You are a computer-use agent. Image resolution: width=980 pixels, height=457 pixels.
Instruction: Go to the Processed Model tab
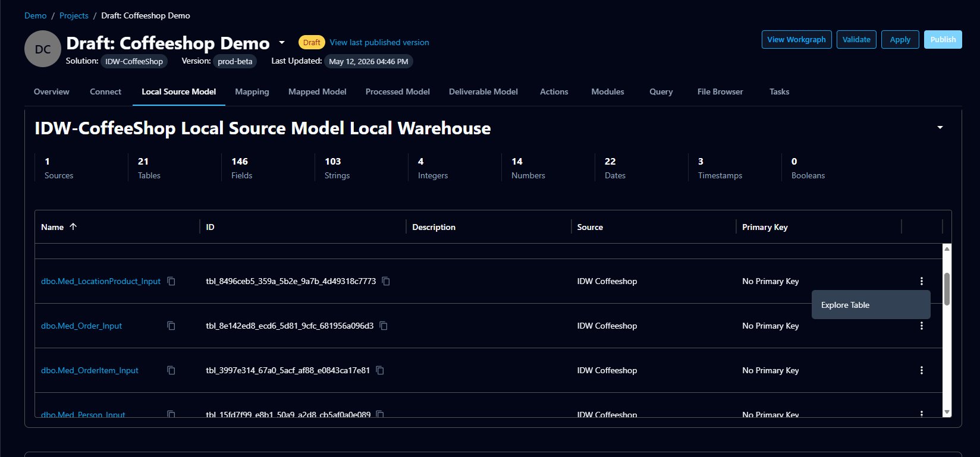[398, 92]
